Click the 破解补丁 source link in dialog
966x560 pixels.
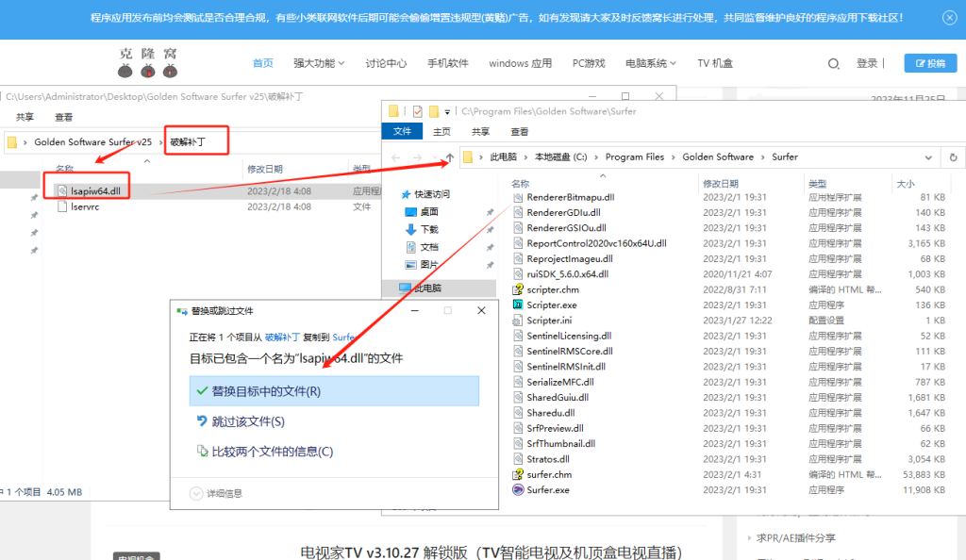[282, 338]
